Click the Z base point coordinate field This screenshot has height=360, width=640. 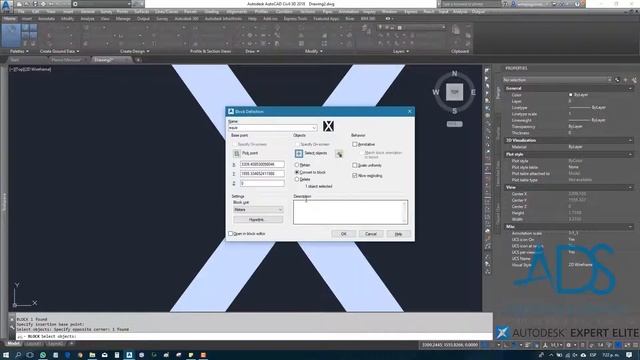(x=262, y=183)
